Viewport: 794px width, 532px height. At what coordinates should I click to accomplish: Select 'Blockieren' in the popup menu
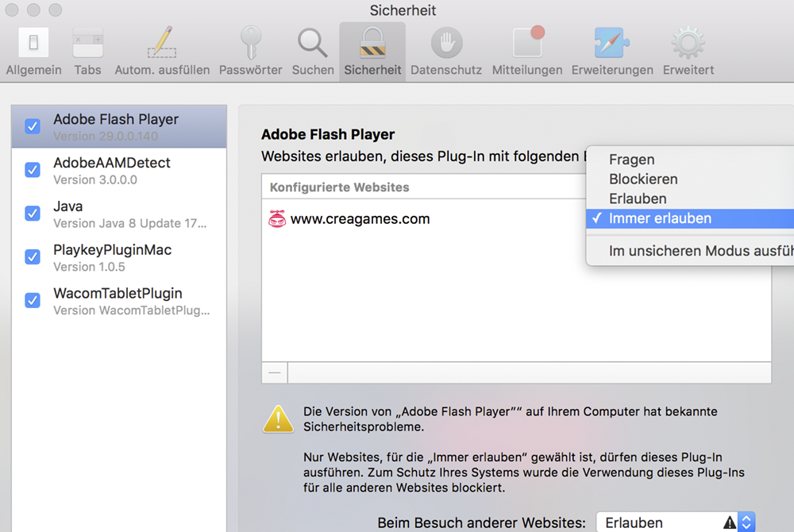643,179
